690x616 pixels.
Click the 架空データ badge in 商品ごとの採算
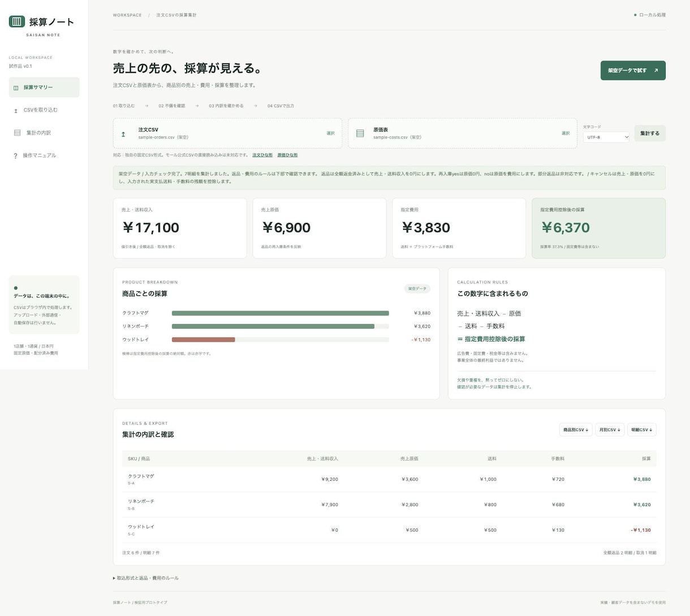pyautogui.click(x=417, y=288)
